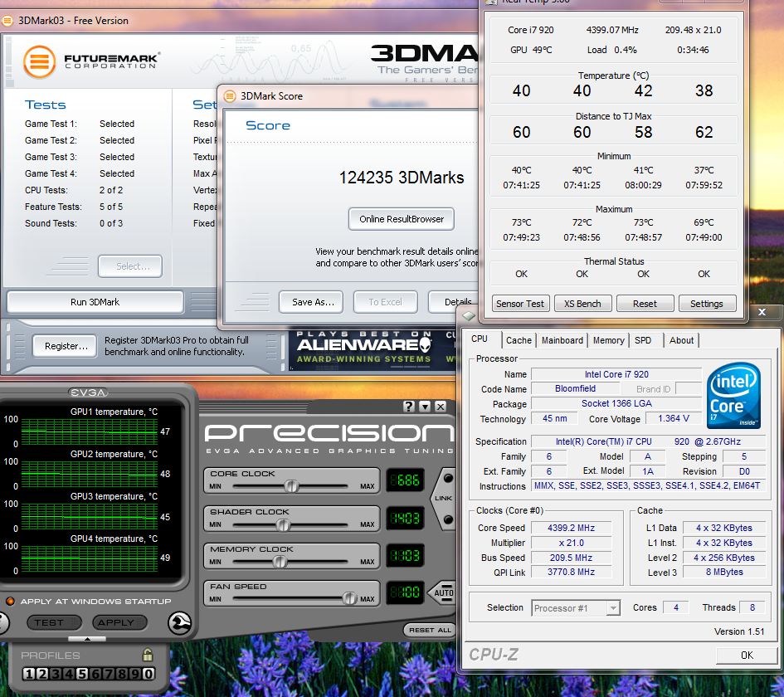Toggle the upper LINK dot for core clock
This screenshot has height=697, width=784.
[448, 479]
